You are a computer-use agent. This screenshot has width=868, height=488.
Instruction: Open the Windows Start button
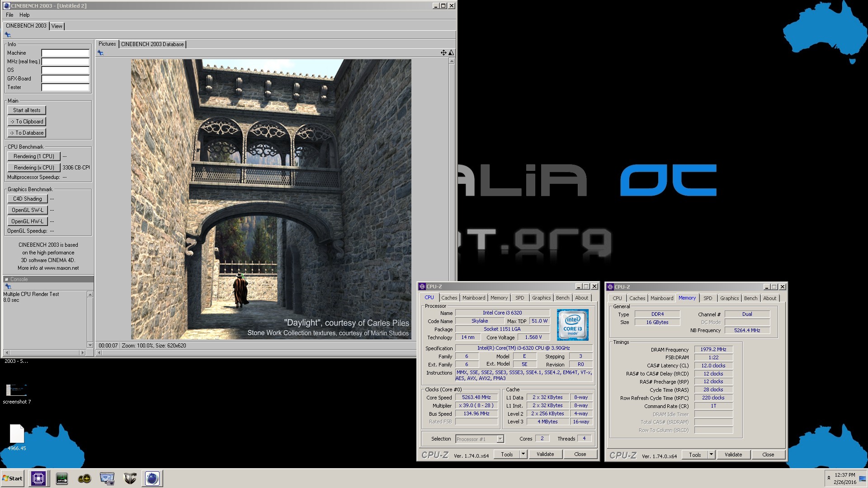13,478
